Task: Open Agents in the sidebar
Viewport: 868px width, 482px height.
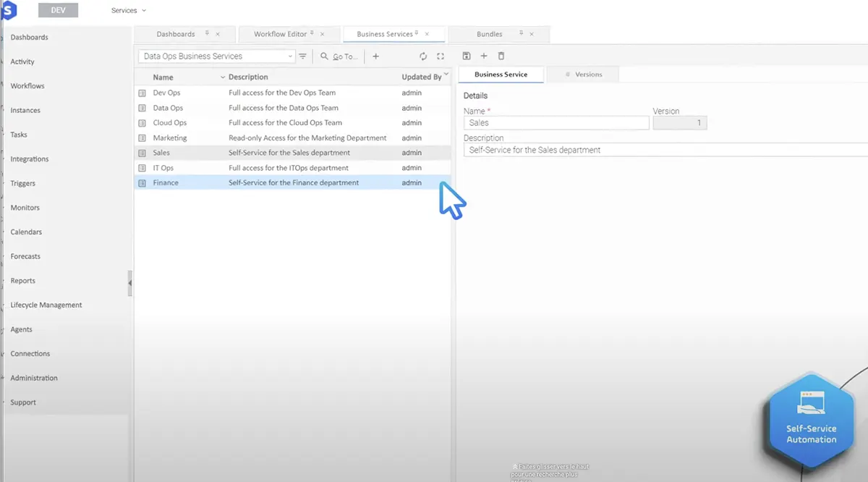Action: 21,329
